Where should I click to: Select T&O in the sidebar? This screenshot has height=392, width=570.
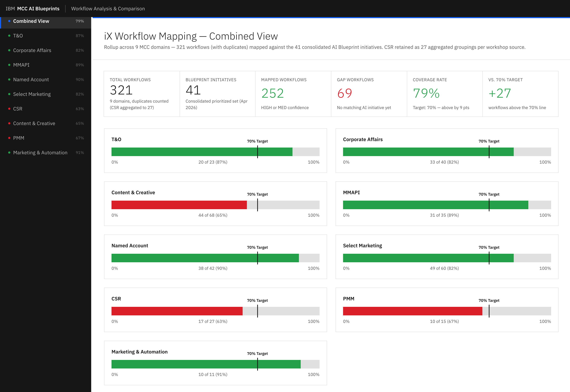(x=46, y=36)
